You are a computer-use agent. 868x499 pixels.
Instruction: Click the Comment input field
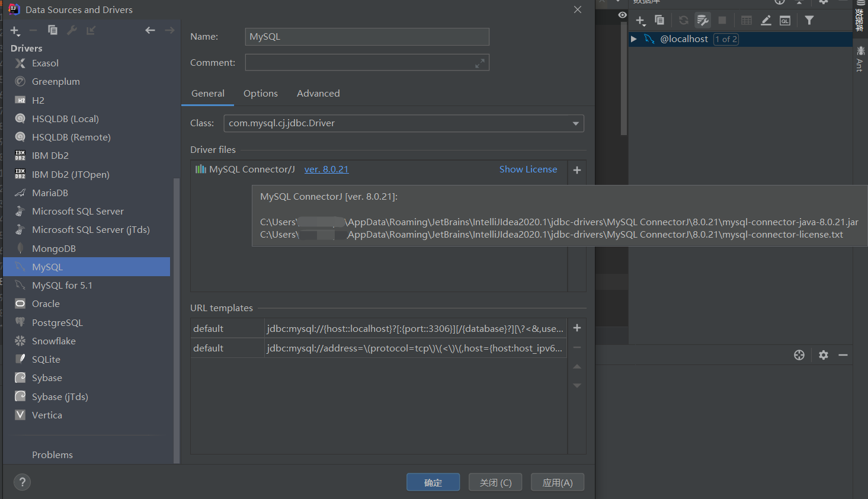[x=367, y=63]
